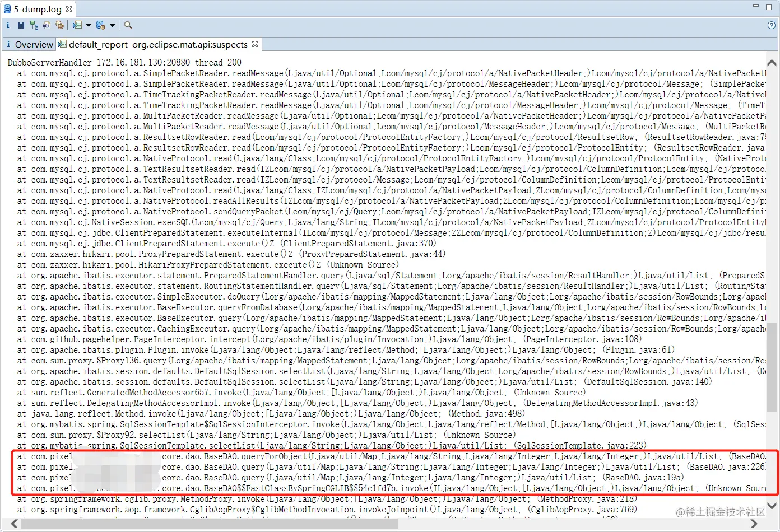780x532 pixels.
Task: Click the PreparedStatementHandler.query line
Action: (391, 275)
